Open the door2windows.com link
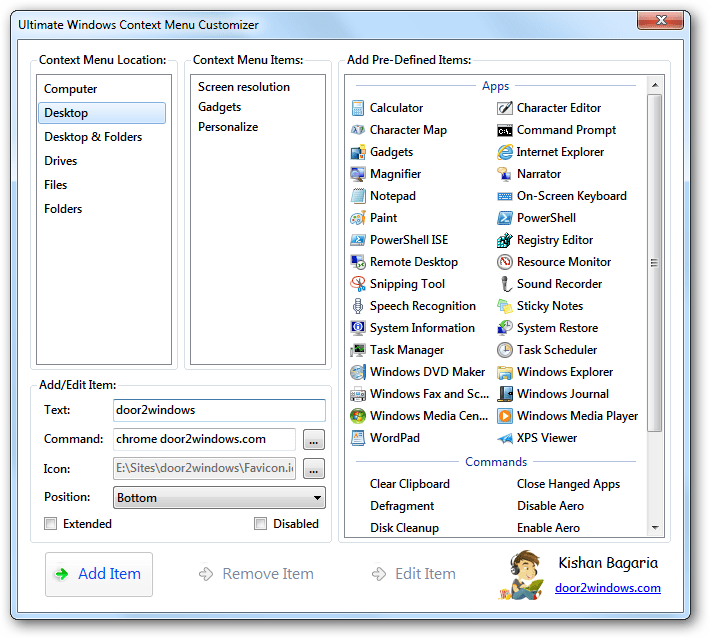The image size is (709, 638). point(608,588)
